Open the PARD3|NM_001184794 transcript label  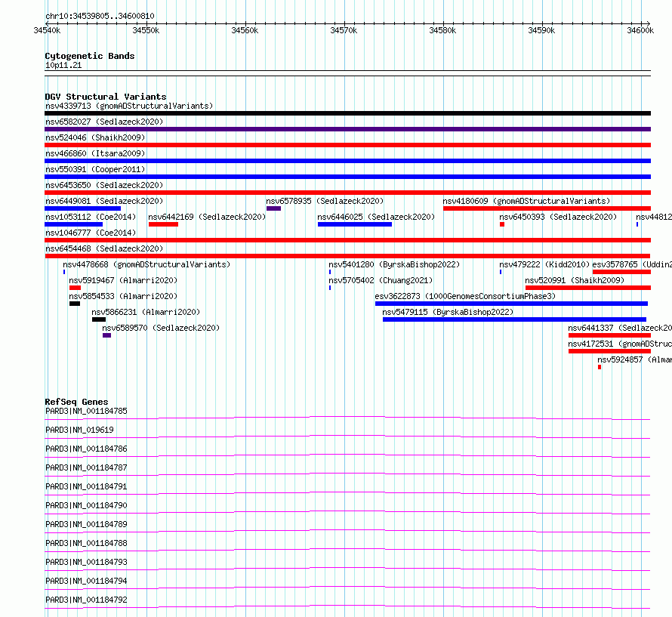(86, 581)
